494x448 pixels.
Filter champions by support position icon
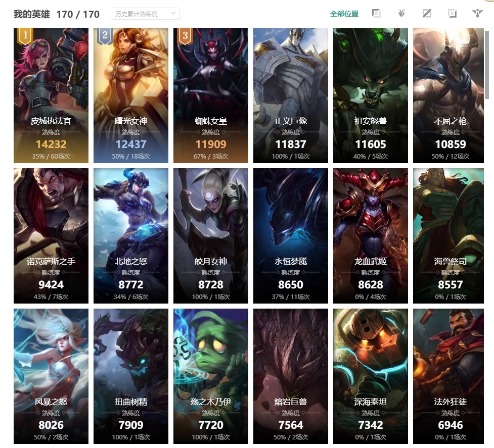coord(477,14)
